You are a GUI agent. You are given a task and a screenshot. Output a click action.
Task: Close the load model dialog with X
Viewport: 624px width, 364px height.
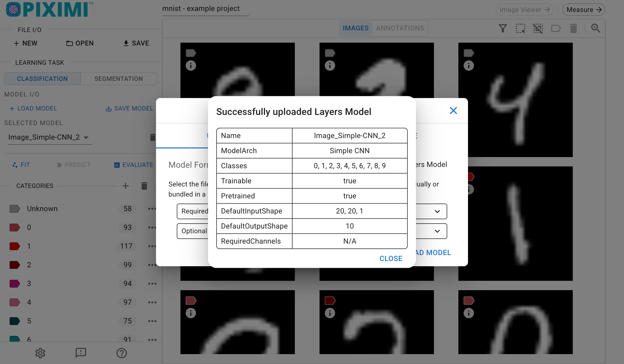(x=453, y=111)
